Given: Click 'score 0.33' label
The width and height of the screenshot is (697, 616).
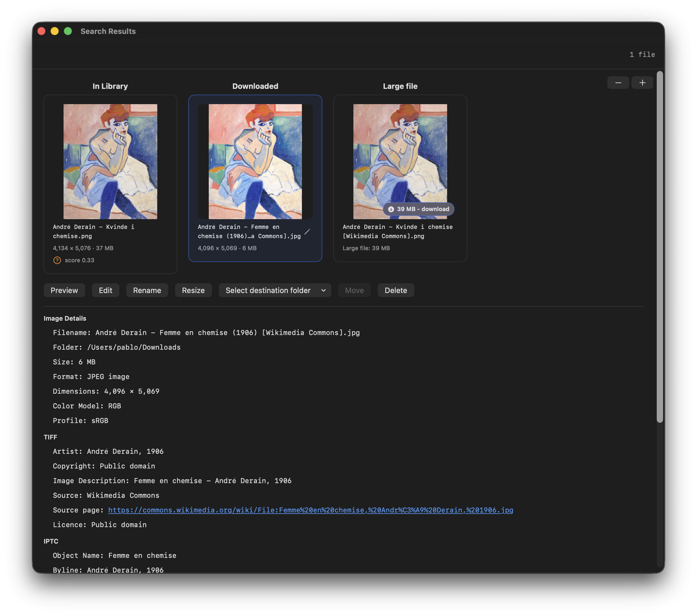Looking at the screenshot, I should pos(79,260).
